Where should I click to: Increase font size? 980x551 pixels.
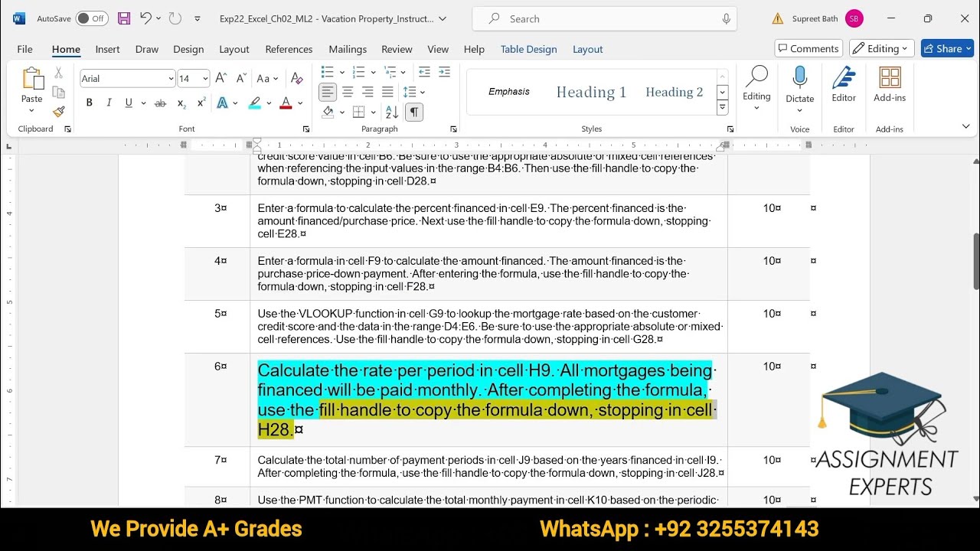coord(220,78)
